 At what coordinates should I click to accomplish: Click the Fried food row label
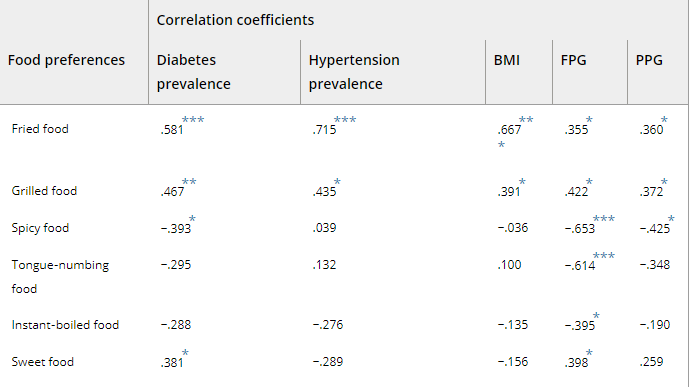click(40, 129)
